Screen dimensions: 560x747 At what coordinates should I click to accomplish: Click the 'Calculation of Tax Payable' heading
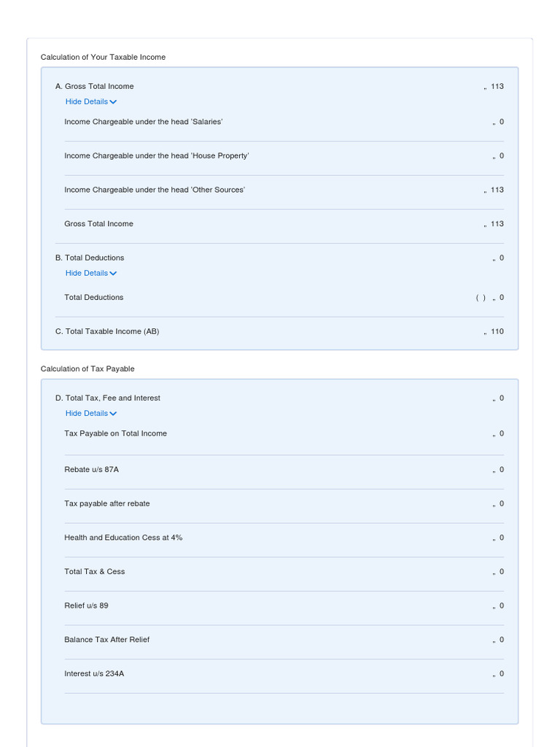tap(87, 369)
